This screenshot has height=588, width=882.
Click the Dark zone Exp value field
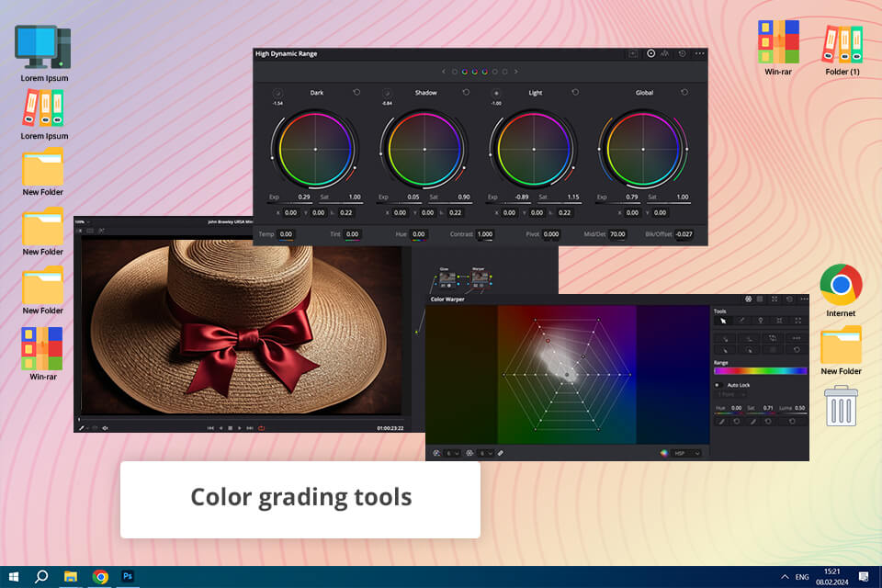tap(304, 197)
